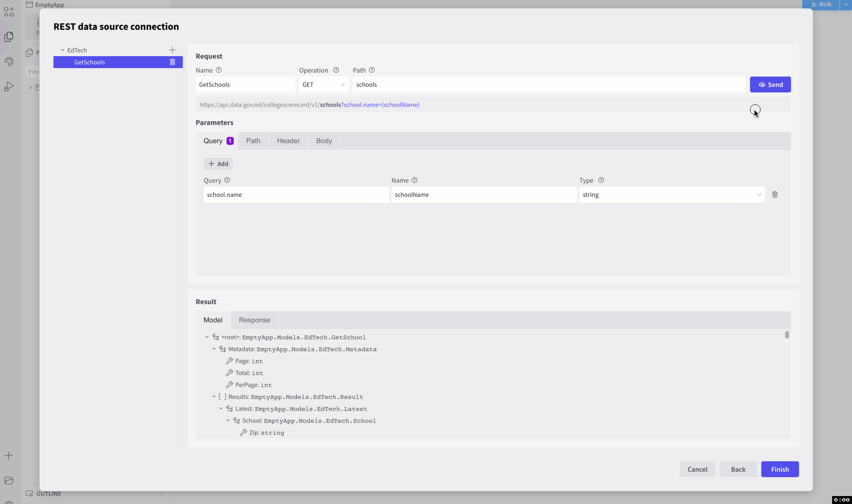Image resolution: width=852 pixels, height=504 pixels.
Task: Open help for the Operation field
Action: coord(336,70)
